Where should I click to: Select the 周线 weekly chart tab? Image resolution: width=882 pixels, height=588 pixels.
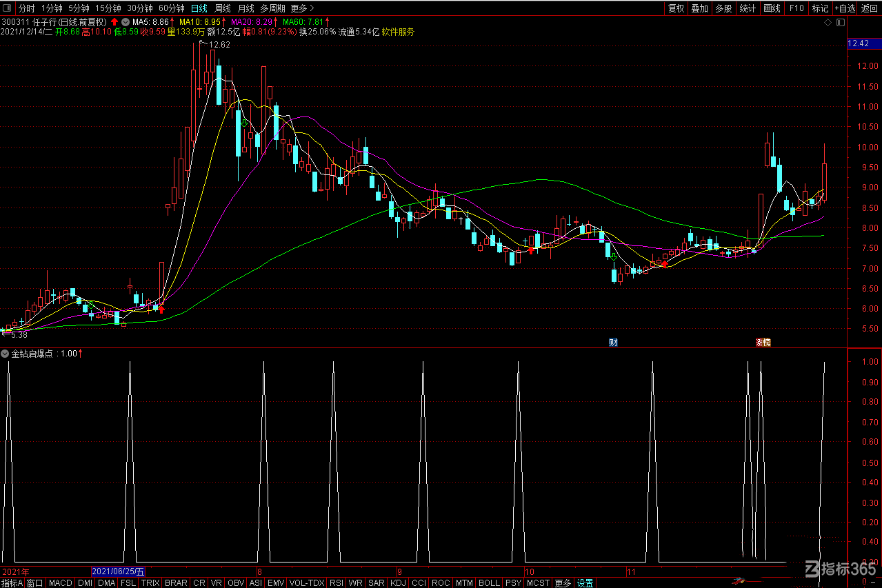pos(223,8)
